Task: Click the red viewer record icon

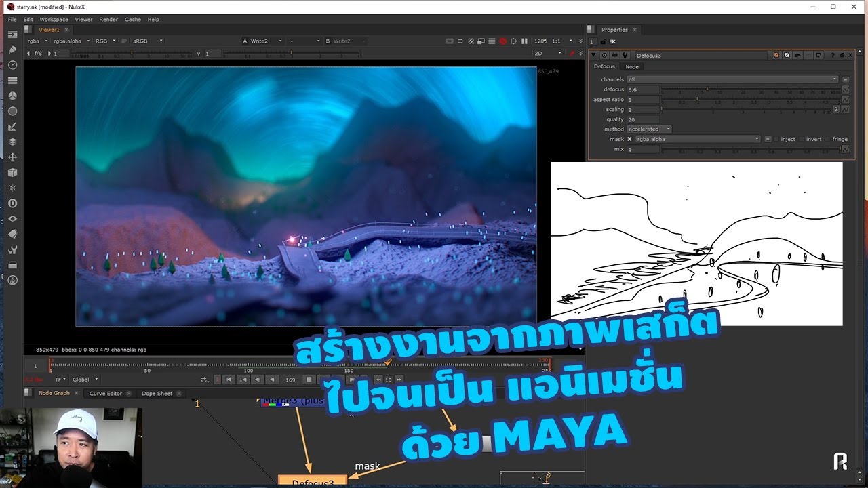Action: (x=503, y=41)
